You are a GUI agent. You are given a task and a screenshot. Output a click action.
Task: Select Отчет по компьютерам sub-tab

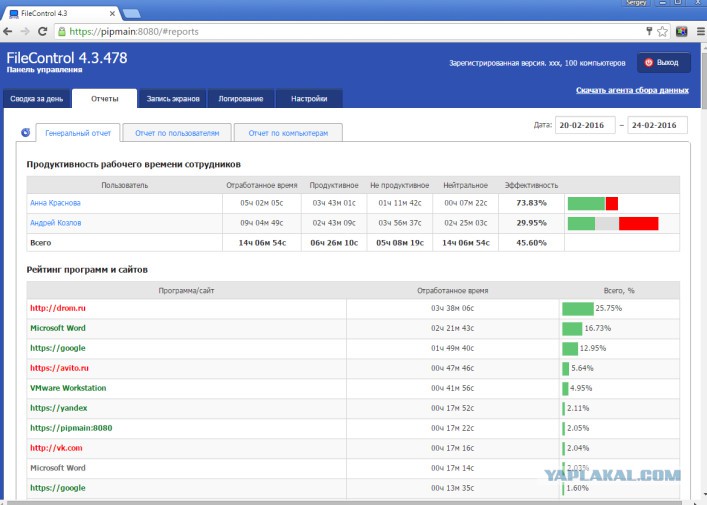(288, 133)
